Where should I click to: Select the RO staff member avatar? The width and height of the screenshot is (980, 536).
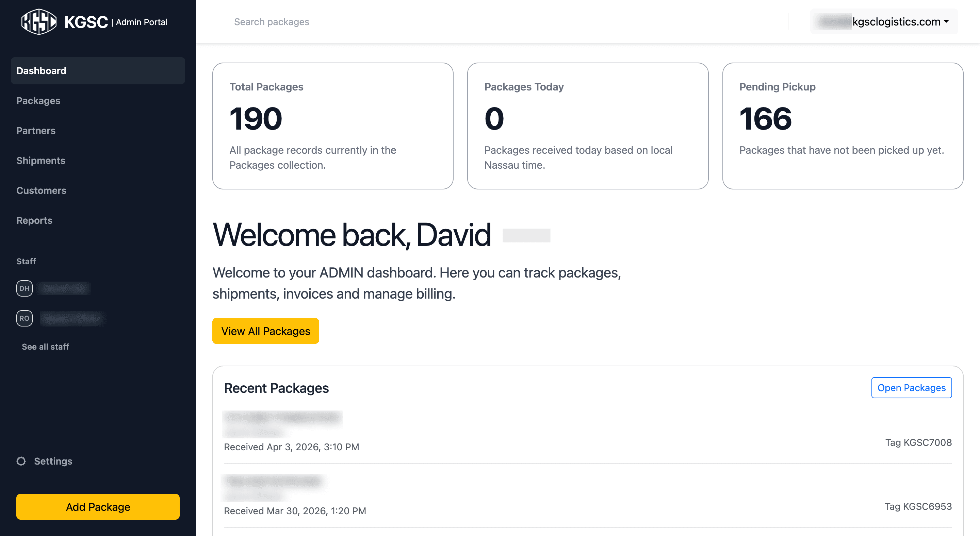click(24, 318)
